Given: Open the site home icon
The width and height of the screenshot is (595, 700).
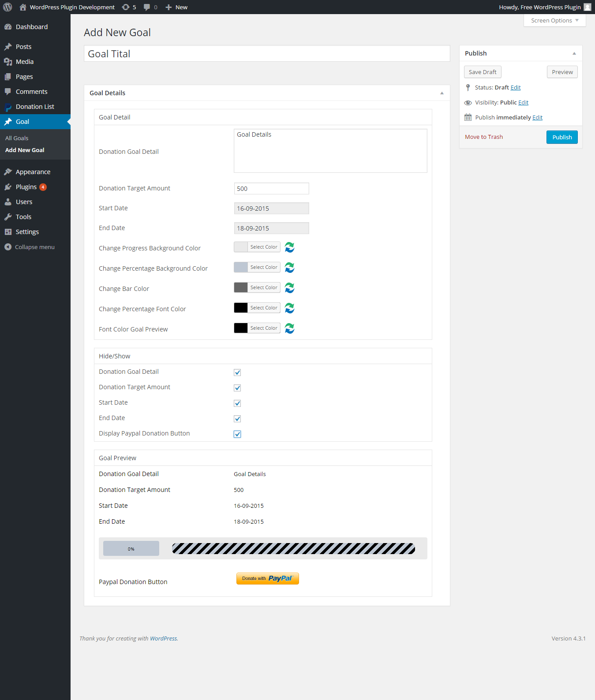Looking at the screenshot, I should (x=23, y=7).
